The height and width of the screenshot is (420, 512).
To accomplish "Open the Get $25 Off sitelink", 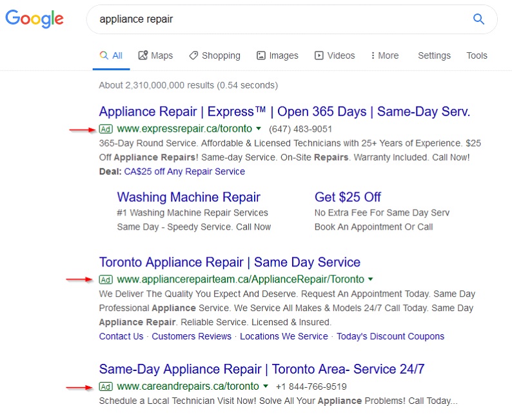I will [348, 197].
